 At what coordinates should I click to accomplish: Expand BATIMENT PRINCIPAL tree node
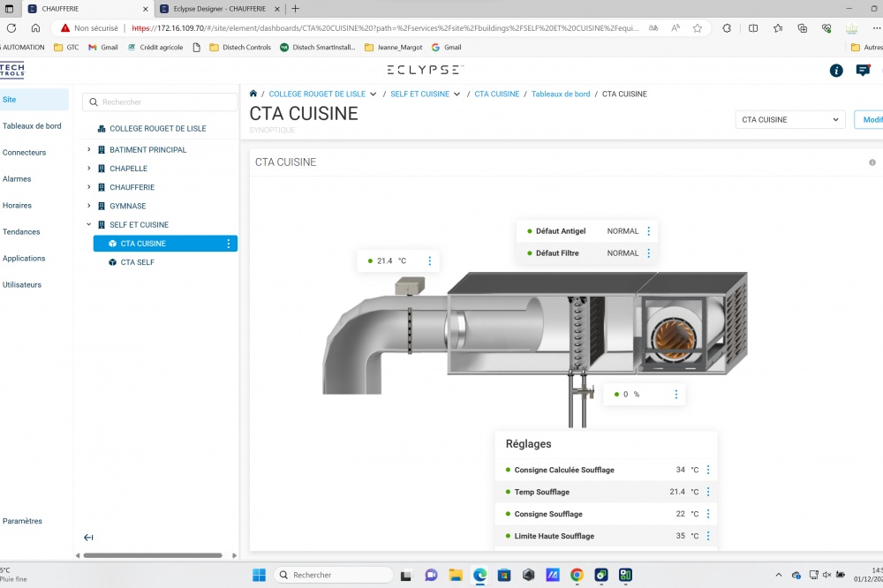coord(88,149)
